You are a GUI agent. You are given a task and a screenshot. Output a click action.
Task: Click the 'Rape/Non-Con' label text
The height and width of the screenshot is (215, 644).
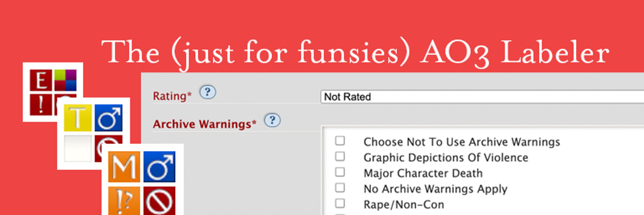click(404, 205)
